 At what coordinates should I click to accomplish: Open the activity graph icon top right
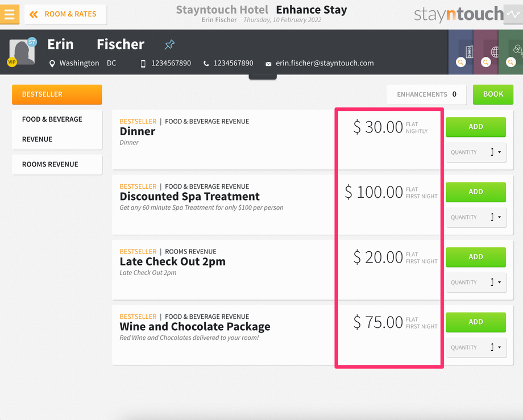[513, 14]
